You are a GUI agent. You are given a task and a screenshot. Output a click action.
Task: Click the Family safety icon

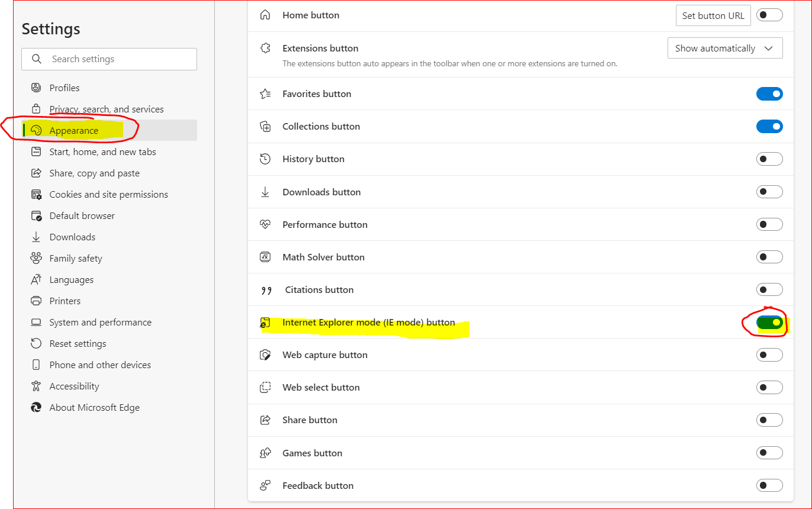36,258
